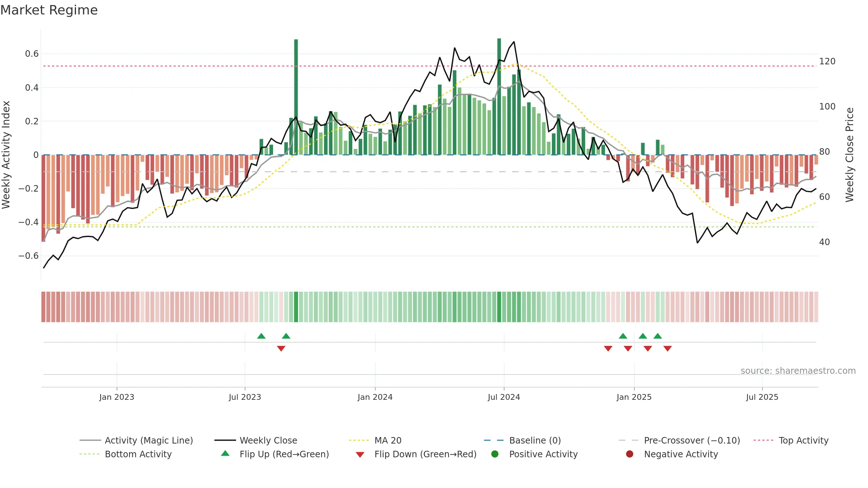Image resolution: width=868 pixels, height=488 pixels.
Task: Click the 40 price tick label
Action: pyautogui.click(x=825, y=242)
